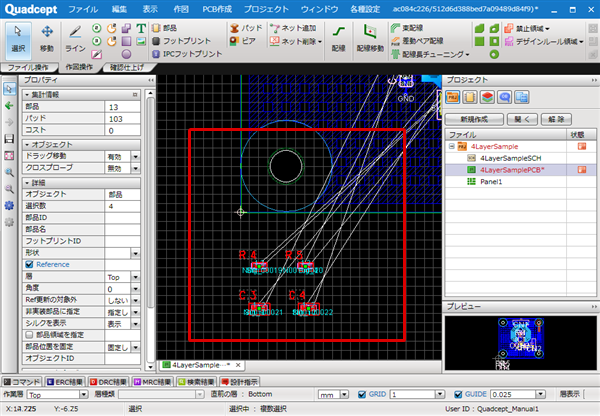The image size is (600, 416).
Task: Open the ドラッグ移動 dropdown
Action: click(x=135, y=157)
